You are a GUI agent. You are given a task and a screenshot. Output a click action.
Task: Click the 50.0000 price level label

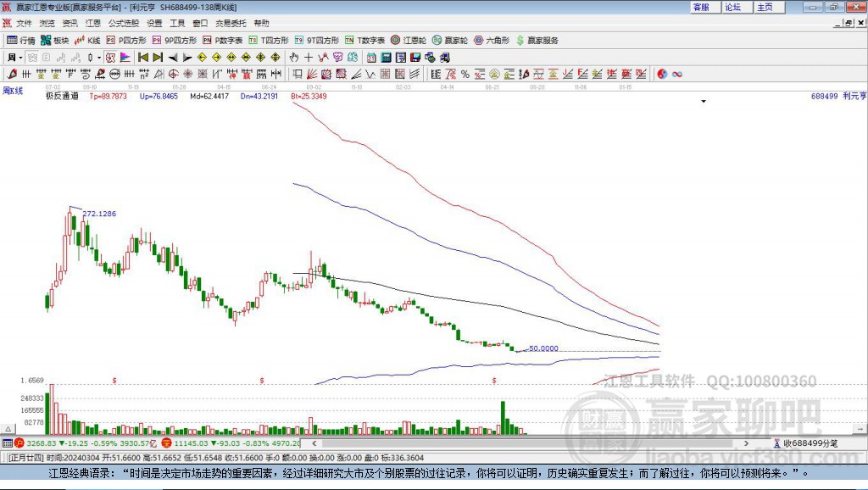[x=543, y=348]
